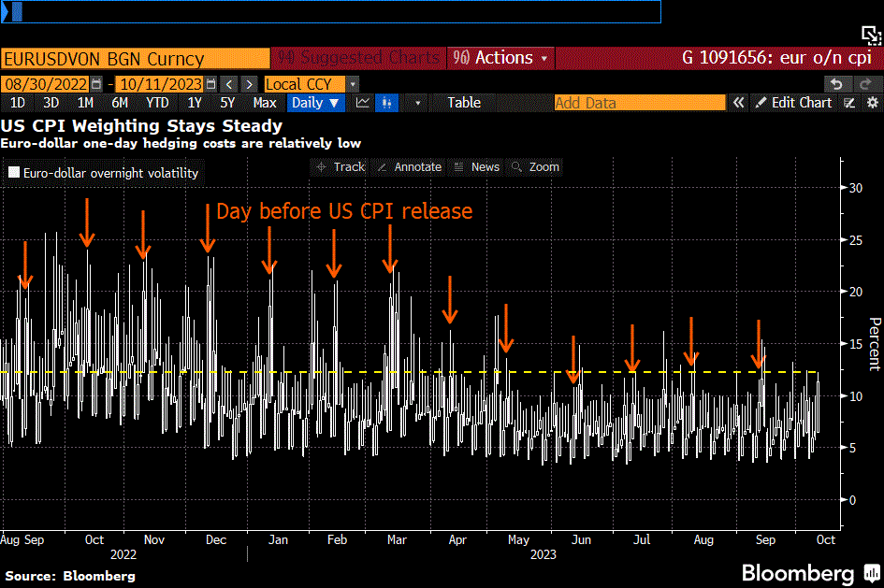Shift date range forward with right arrow
This screenshot has width=884, height=588.
[249, 84]
